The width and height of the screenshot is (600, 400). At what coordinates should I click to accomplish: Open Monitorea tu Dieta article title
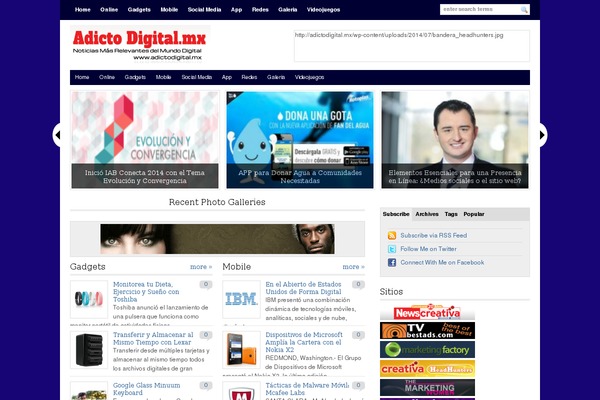[146, 292]
